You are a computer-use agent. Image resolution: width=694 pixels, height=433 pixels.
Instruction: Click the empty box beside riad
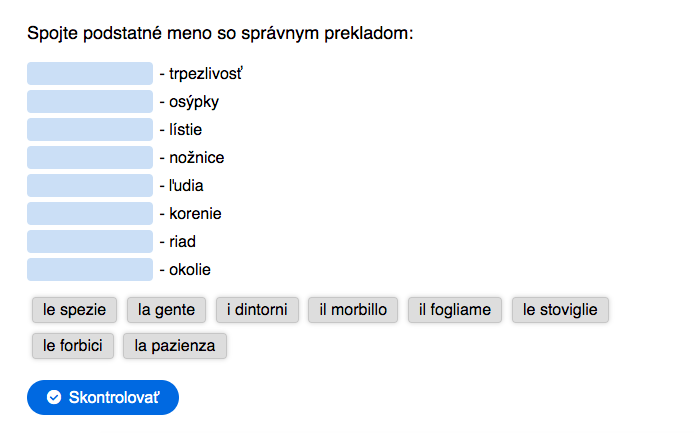pos(90,241)
